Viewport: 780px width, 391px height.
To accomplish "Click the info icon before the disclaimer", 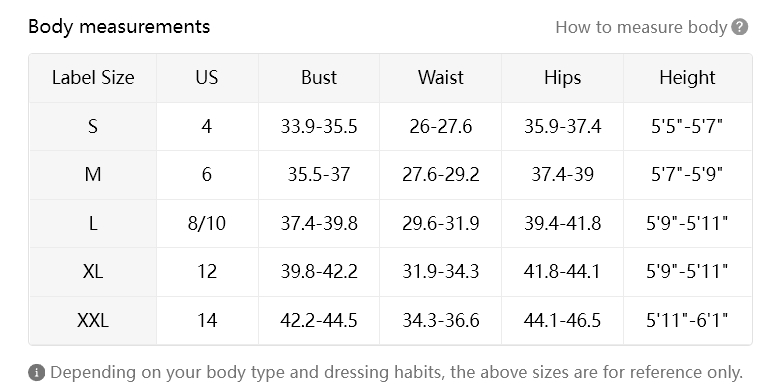I will (x=36, y=372).
